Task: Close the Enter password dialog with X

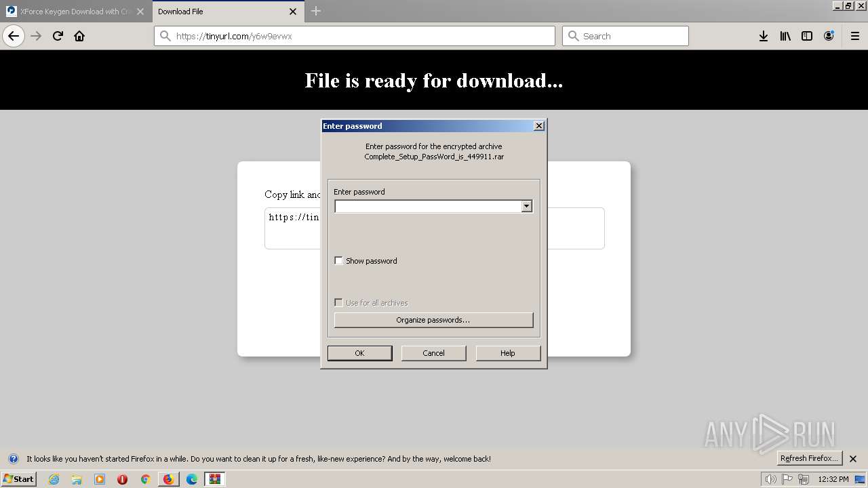Action: (539, 126)
